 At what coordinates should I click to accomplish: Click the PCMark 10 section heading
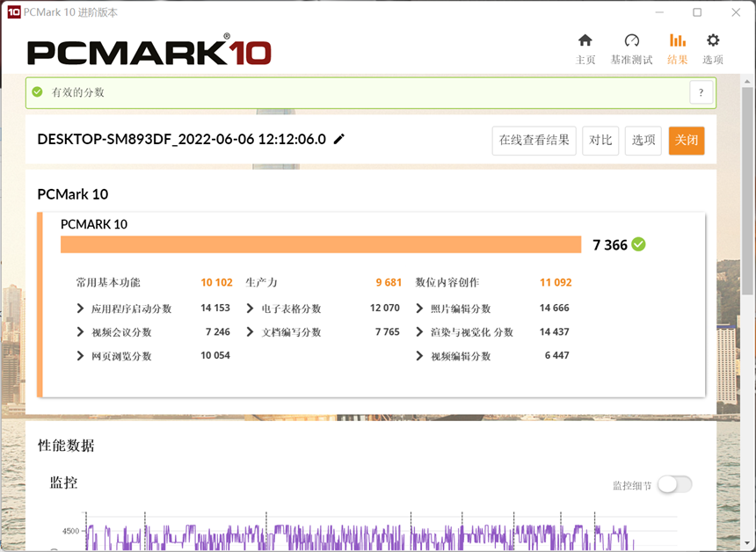pyautogui.click(x=73, y=193)
